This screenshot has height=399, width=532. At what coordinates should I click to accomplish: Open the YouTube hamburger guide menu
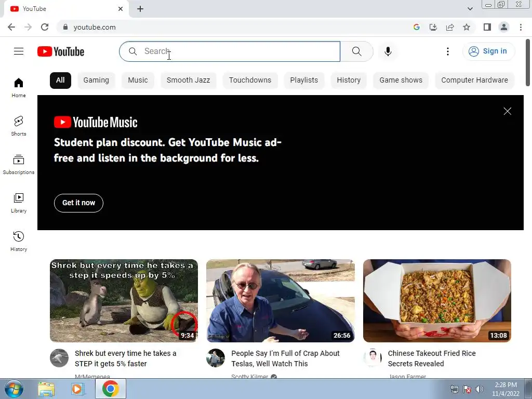pos(19,51)
